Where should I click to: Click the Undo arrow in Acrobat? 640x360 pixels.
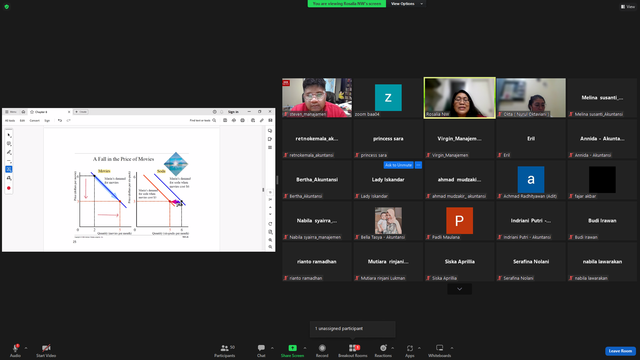tap(60, 120)
